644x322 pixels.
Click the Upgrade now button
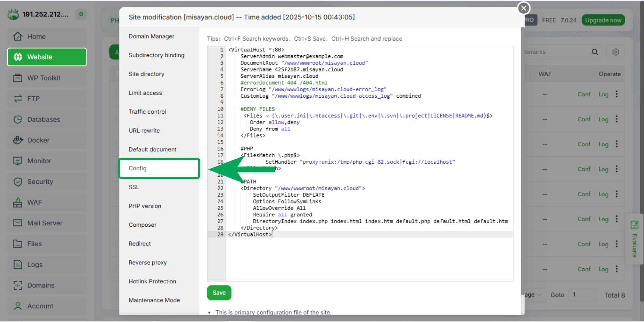pyautogui.click(x=603, y=20)
